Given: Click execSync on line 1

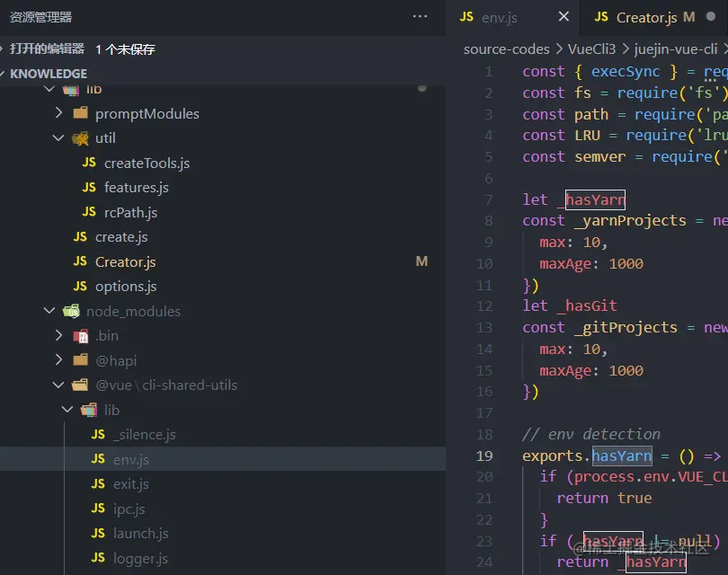Looking at the screenshot, I should [x=626, y=72].
